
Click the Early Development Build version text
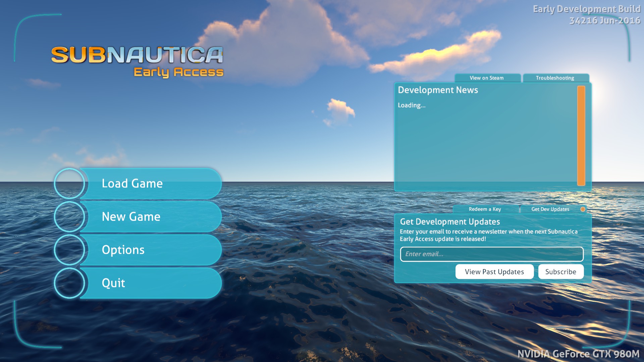pyautogui.click(x=587, y=15)
